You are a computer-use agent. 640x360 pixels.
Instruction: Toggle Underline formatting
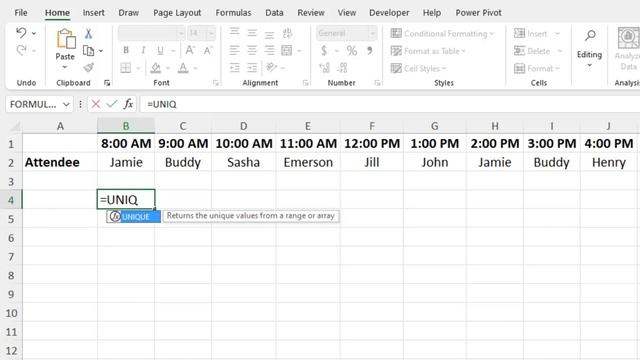coord(160,50)
